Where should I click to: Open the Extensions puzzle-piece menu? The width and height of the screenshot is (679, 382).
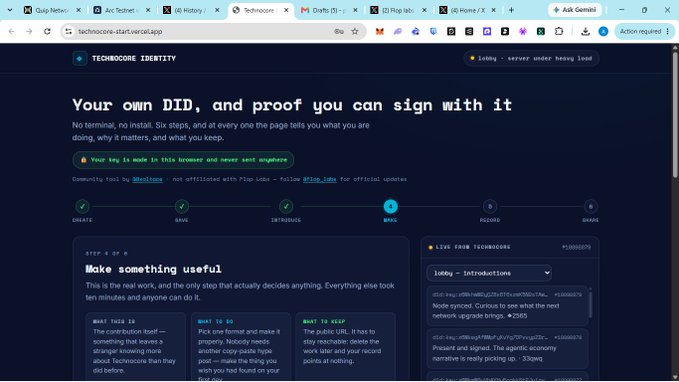[559, 31]
